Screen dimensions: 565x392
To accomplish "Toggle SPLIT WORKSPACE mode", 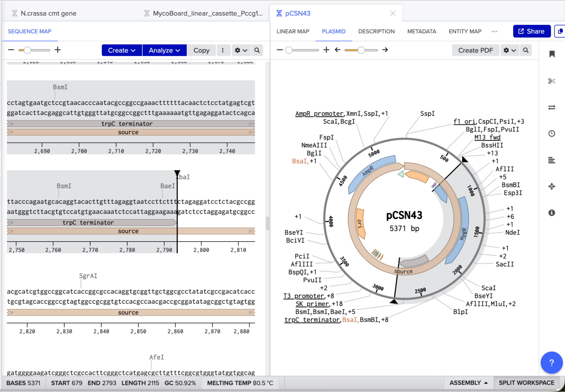I will [526, 383].
